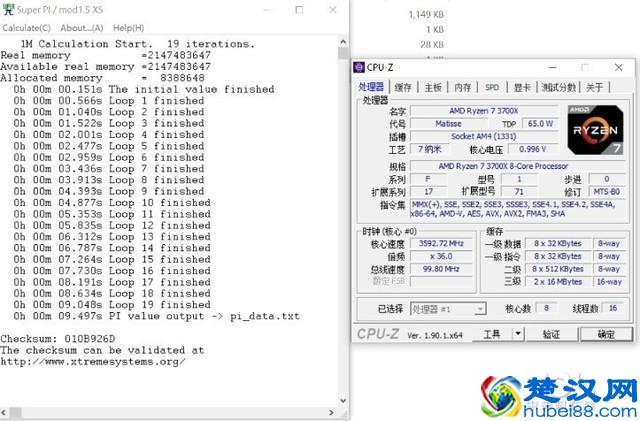This screenshot has width=640, height=421.
Task: Minimize the CPU-Z window
Action: (x=553, y=67)
